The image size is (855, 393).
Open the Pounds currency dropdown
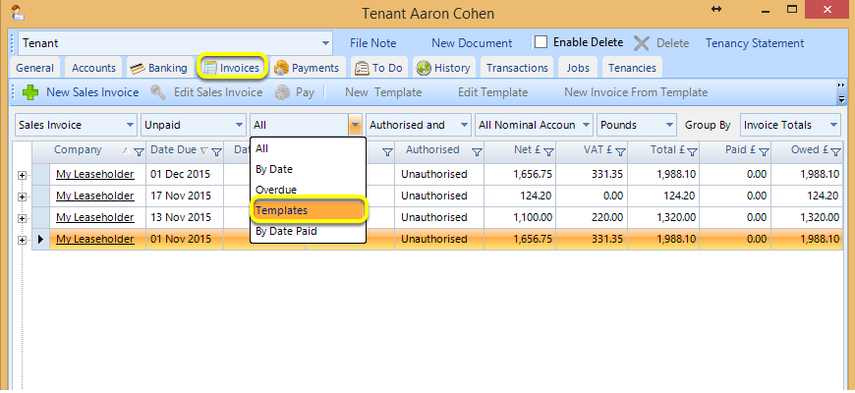point(670,125)
